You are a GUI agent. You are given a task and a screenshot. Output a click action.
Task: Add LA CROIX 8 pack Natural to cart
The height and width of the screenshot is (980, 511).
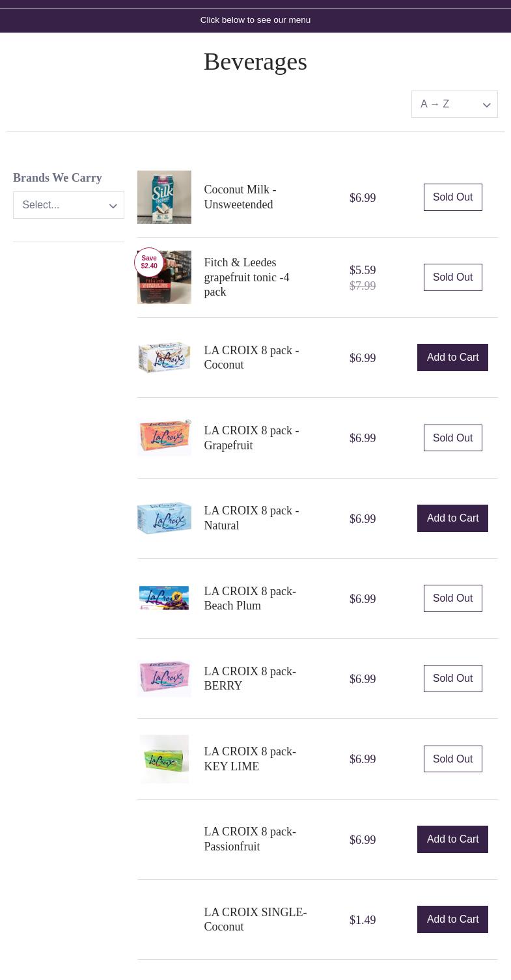coord(452,518)
